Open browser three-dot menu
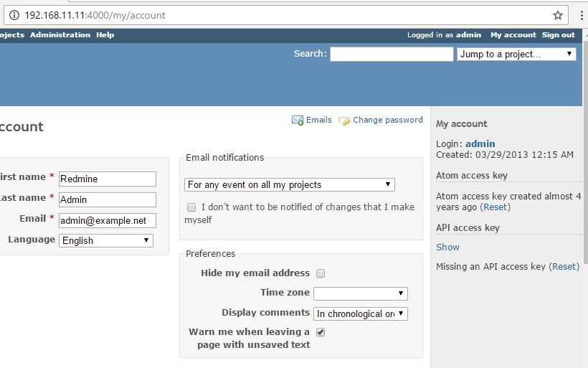The height and width of the screenshot is (368, 588). point(582,15)
